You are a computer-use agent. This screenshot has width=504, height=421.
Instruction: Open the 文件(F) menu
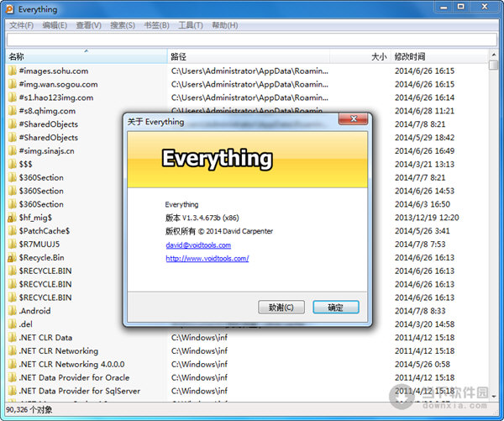point(21,25)
